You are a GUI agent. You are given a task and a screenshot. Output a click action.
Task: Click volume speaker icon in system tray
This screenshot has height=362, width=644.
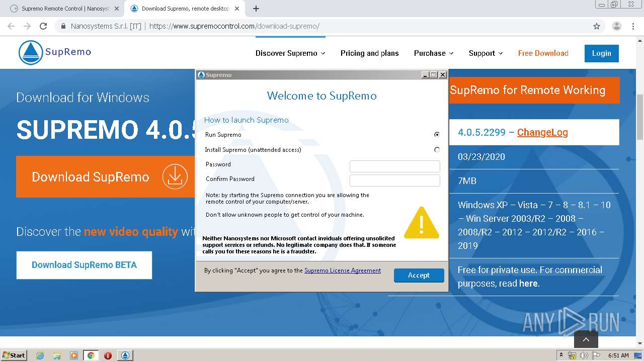tap(584, 355)
